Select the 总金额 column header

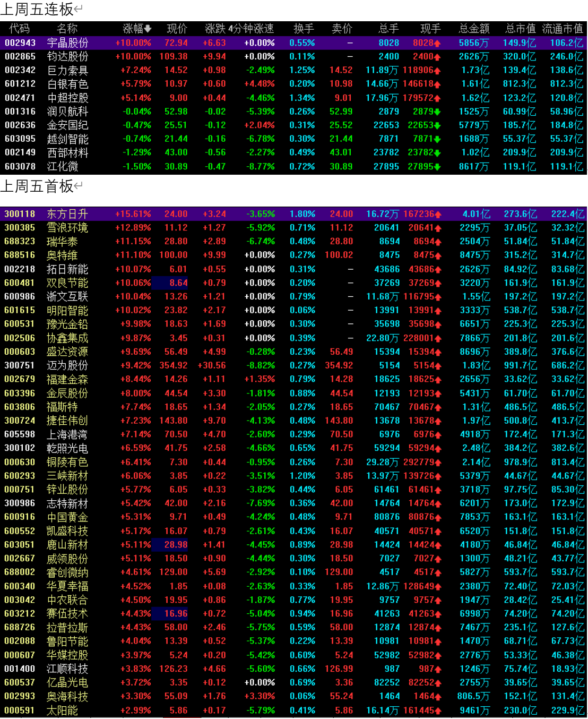[x=474, y=29]
